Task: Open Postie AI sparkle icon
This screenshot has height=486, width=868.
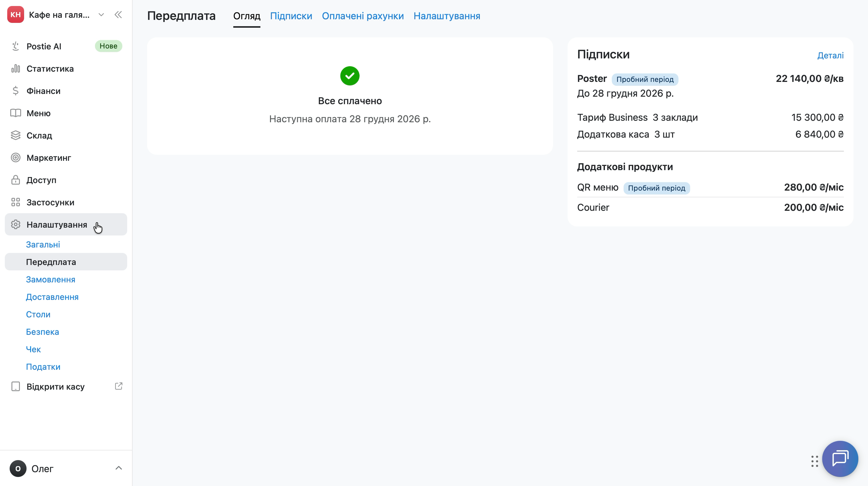Action: tap(15, 46)
